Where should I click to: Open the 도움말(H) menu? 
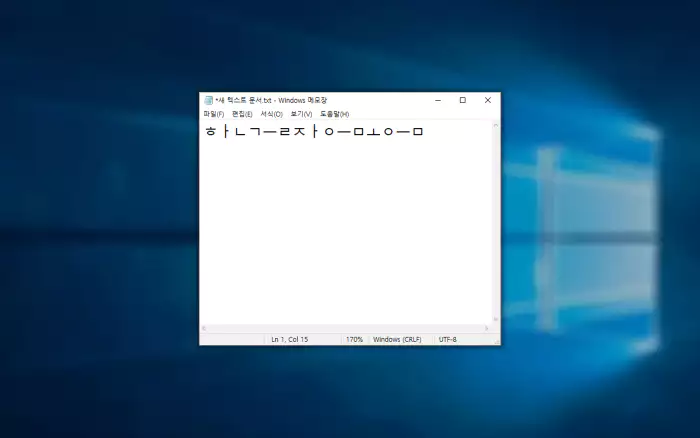334,114
